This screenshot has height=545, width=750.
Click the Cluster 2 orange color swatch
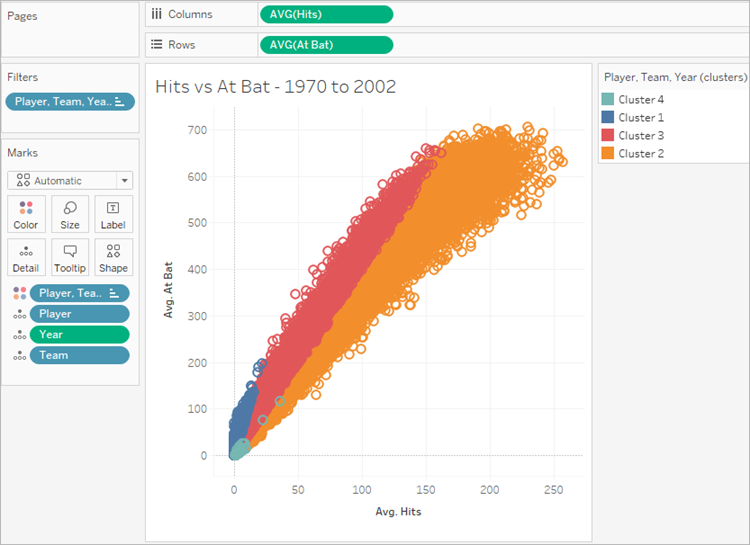tap(607, 153)
